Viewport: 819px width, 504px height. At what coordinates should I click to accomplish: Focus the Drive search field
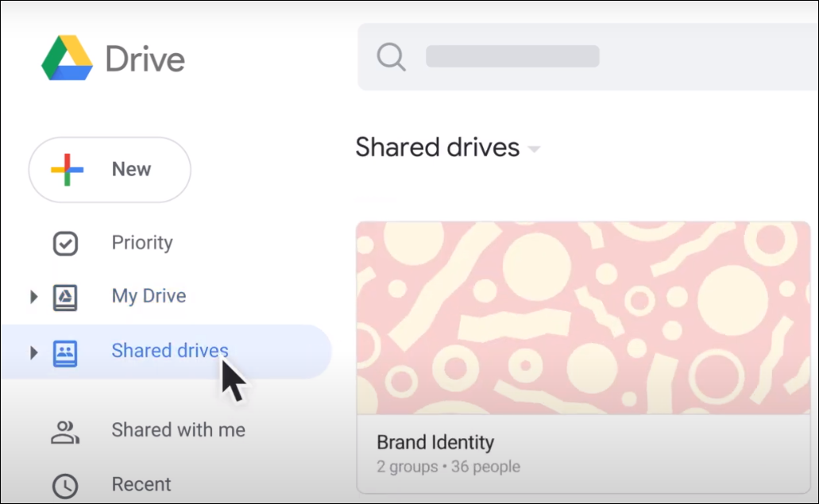pos(588,56)
